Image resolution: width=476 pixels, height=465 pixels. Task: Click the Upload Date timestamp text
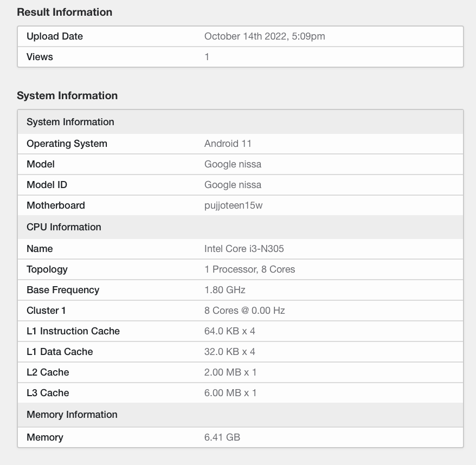tap(264, 36)
